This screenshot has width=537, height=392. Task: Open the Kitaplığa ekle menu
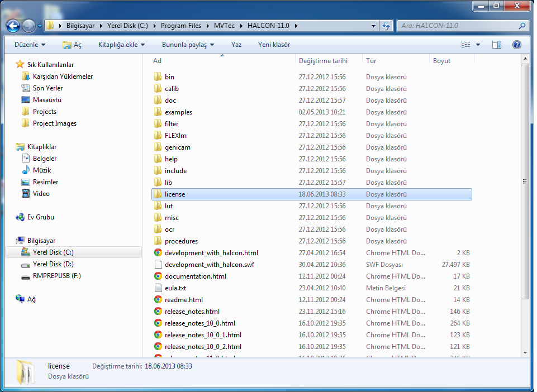point(121,45)
